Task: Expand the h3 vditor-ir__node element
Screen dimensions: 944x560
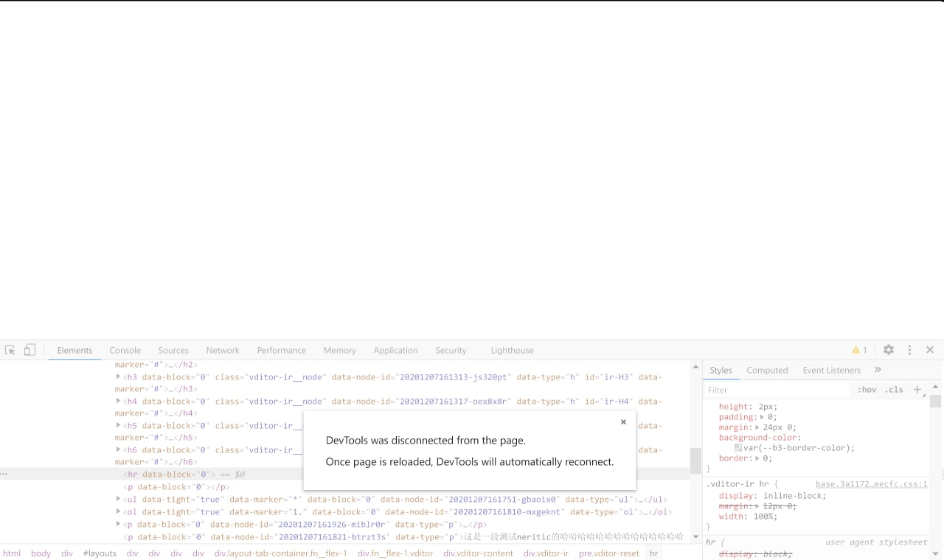Action: pyautogui.click(x=118, y=377)
